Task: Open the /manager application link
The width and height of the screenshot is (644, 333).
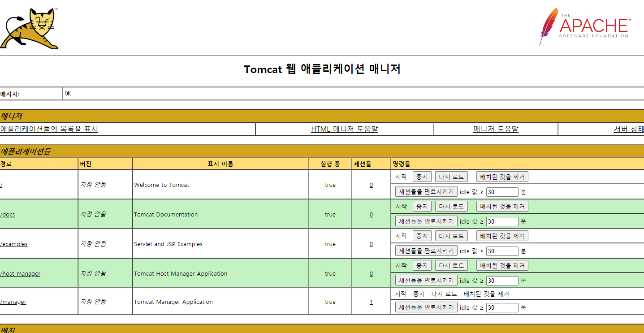Action: [x=13, y=302]
